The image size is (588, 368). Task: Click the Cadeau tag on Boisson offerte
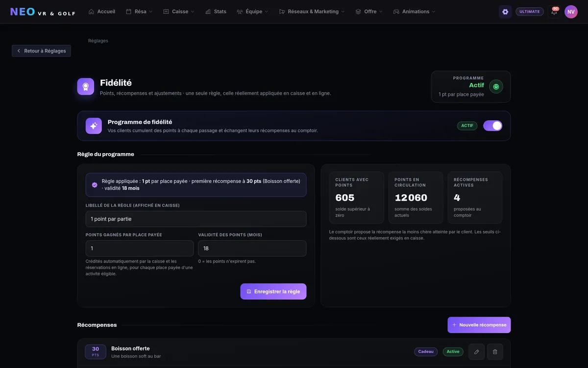426,352
